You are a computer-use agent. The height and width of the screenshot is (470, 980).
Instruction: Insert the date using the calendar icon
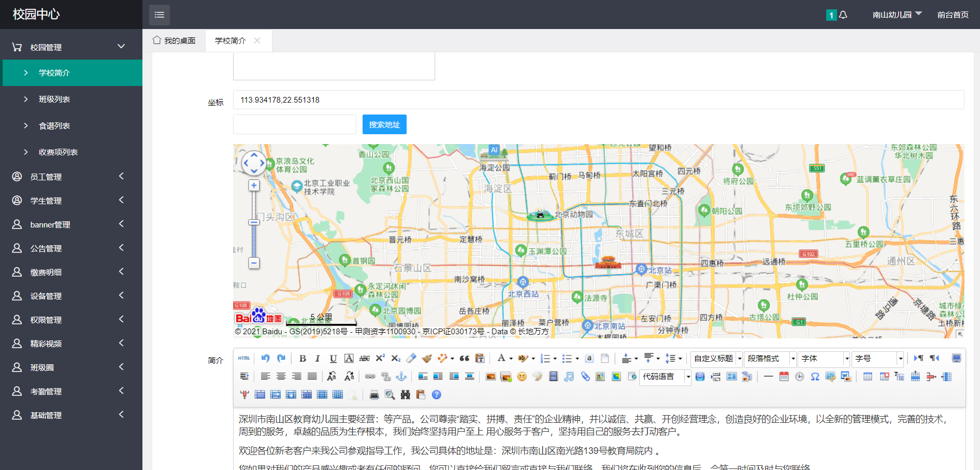click(x=784, y=377)
